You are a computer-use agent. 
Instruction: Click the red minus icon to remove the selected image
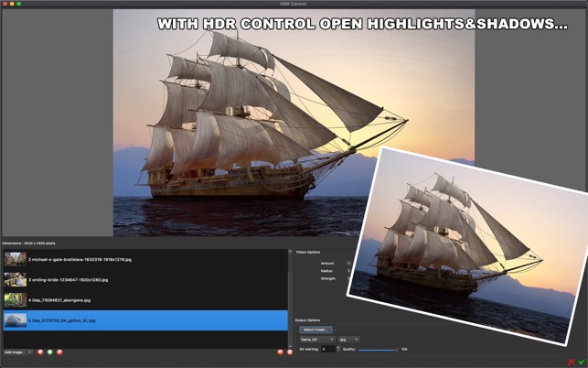tap(280, 352)
